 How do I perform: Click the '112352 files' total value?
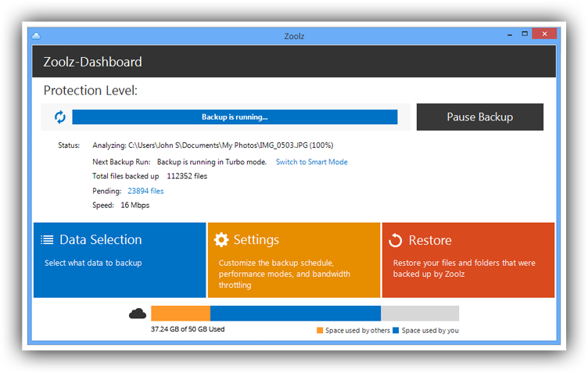click(x=187, y=176)
